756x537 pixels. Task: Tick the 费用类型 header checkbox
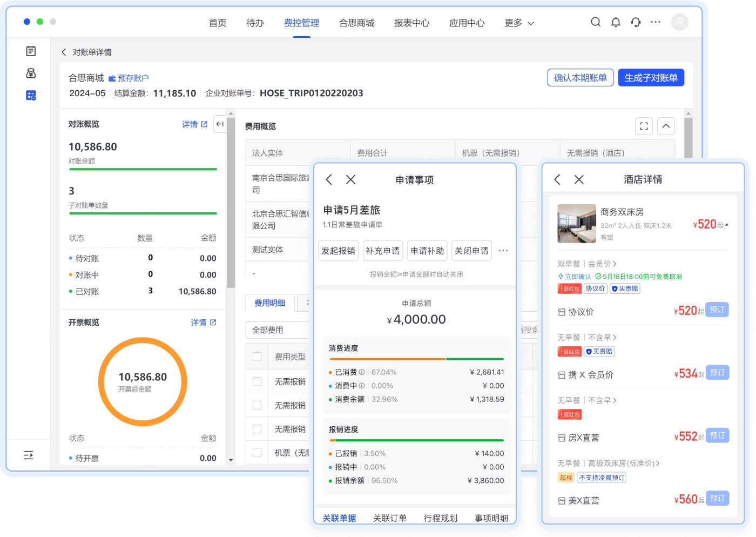(x=257, y=357)
